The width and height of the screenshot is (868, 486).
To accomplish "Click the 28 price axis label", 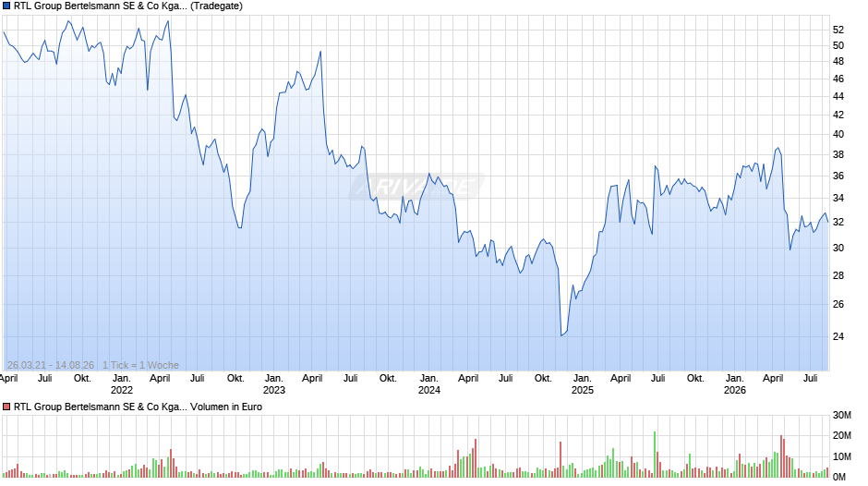I will click(x=838, y=275).
